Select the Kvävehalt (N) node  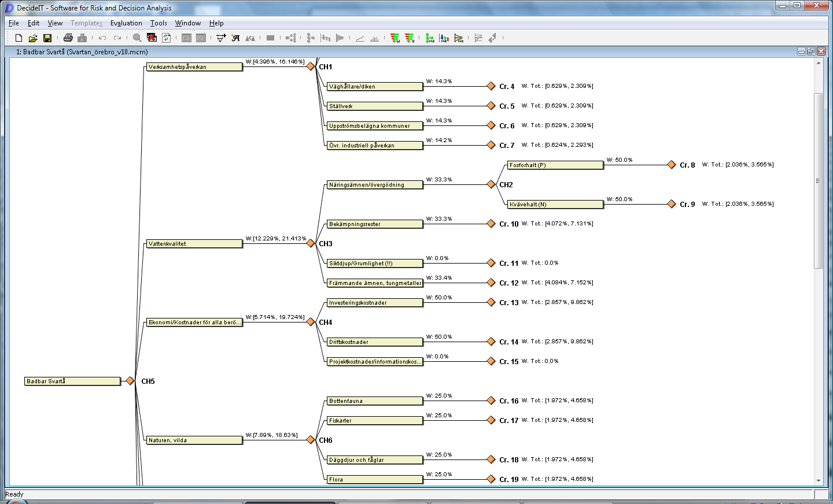click(x=555, y=204)
